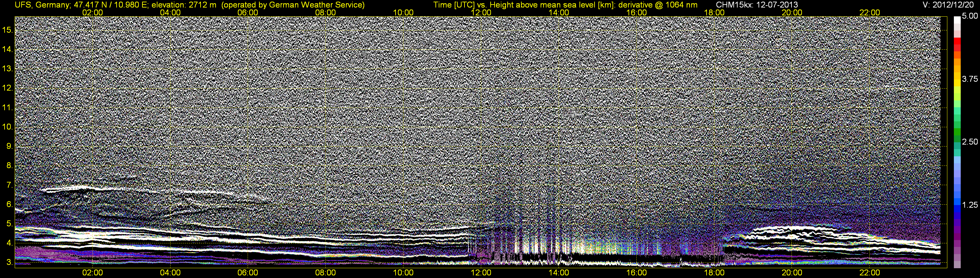The width and height of the screenshot is (980, 278).
Task: Click the 18:00 label on the bottom time axis
Action: pos(714,273)
